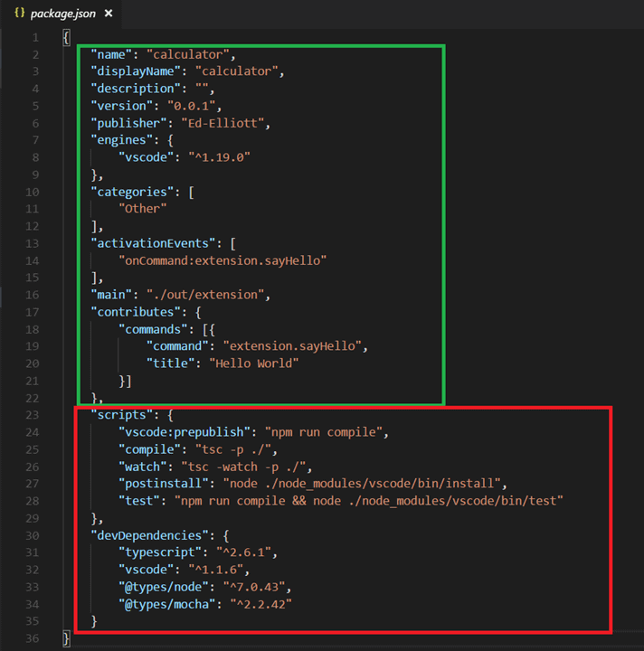This screenshot has height=651, width=644.
Task: Click the "commands" key text
Action: coord(153,330)
